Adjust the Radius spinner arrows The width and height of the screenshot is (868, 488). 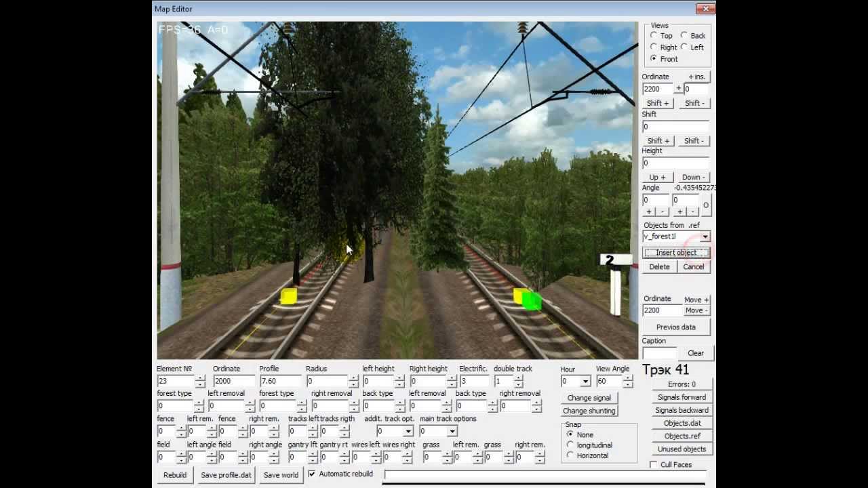(x=353, y=382)
